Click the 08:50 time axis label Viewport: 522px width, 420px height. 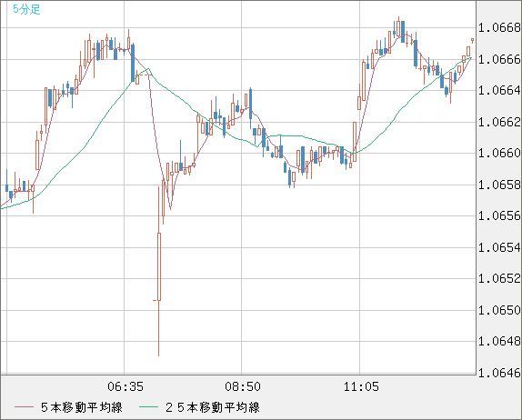(x=243, y=386)
